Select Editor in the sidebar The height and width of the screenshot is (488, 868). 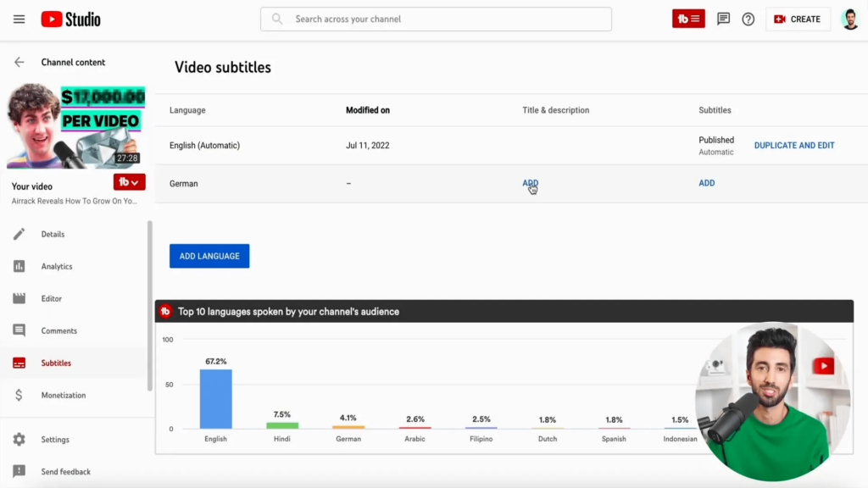pos(51,298)
